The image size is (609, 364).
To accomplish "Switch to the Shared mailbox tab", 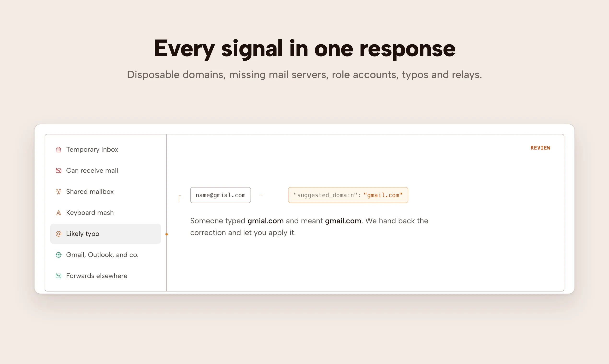I will [105, 192].
